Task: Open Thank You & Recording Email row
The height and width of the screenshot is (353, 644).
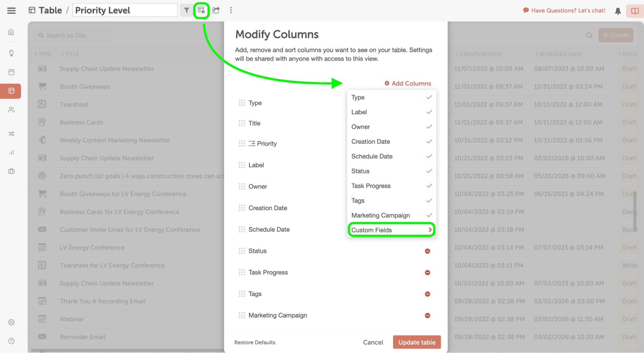Action: pyautogui.click(x=102, y=301)
